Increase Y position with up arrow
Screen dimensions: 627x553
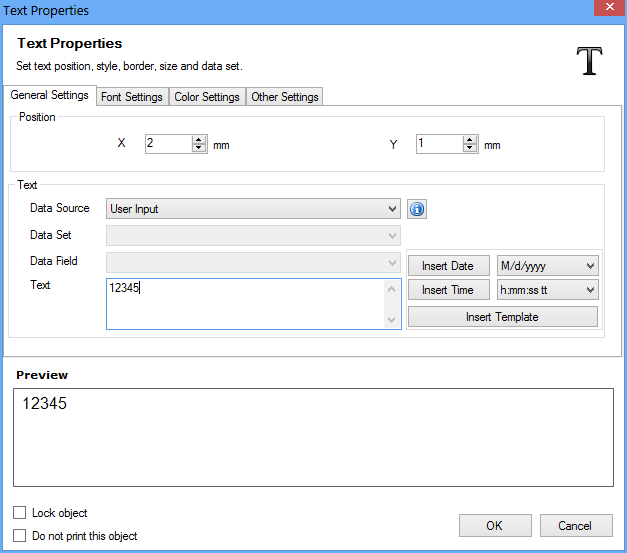471,139
